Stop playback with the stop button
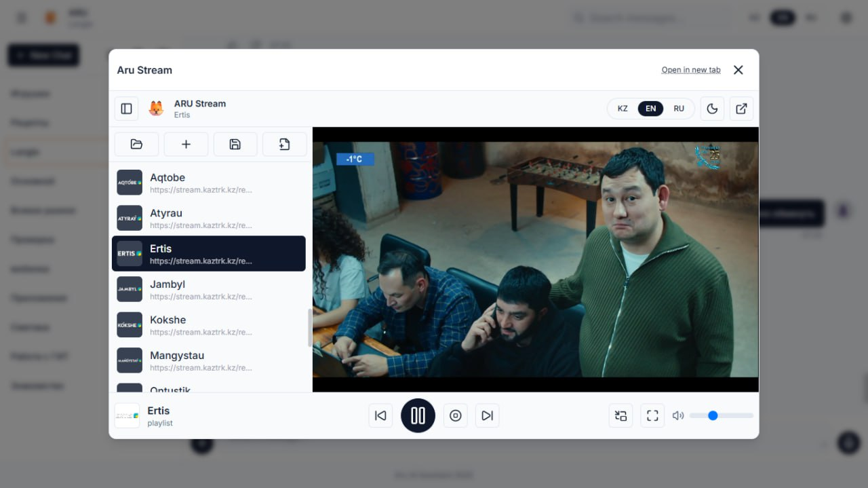 456,415
